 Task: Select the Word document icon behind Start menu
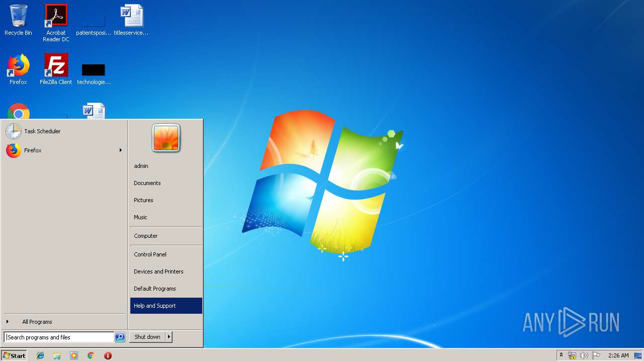click(x=94, y=111)
